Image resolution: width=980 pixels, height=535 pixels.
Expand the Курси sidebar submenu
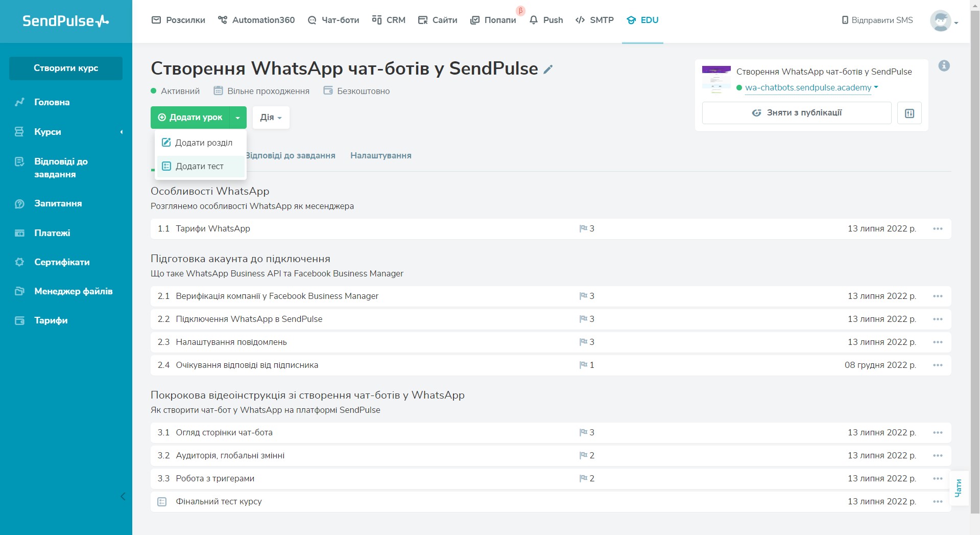[122, 132]
